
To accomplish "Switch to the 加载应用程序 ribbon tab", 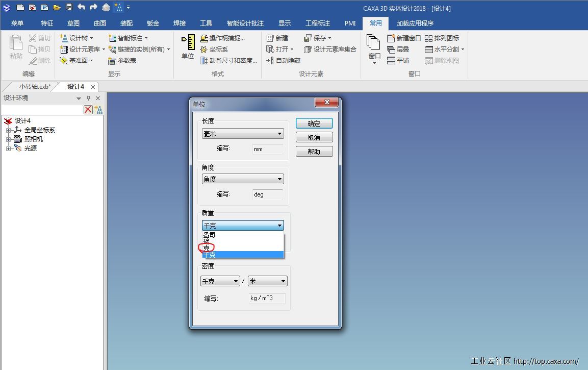I will tap(415, 23).
